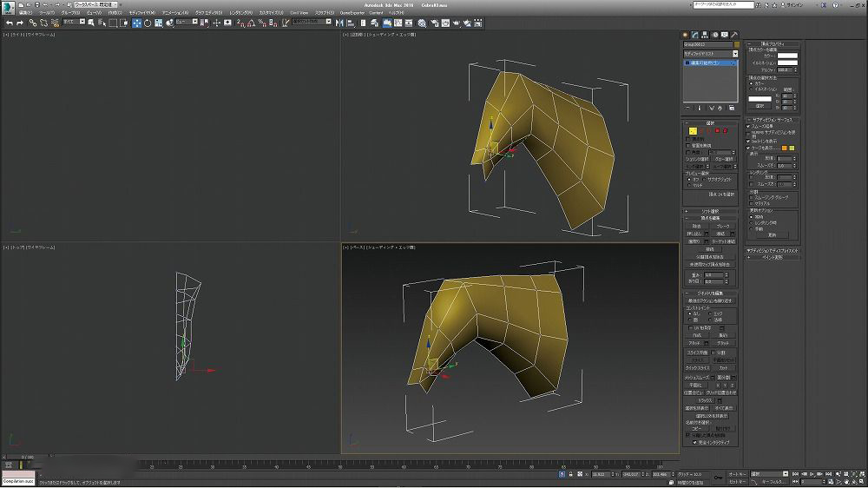This screenshot has width=868, height=488.
Task: Collapse the ジオメトリを編集 rollout
Action: (x=712, y=293)
